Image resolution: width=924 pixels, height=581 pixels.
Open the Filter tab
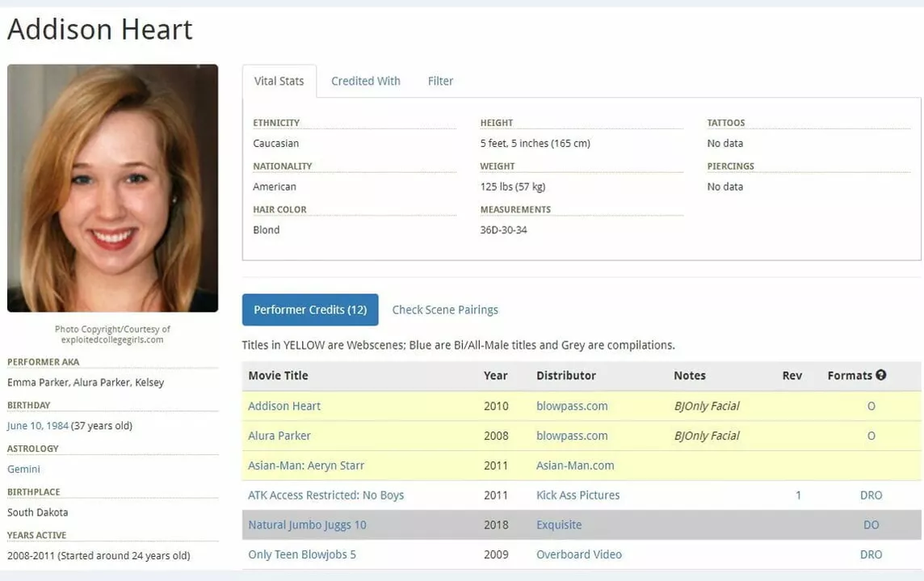point(440,81)
